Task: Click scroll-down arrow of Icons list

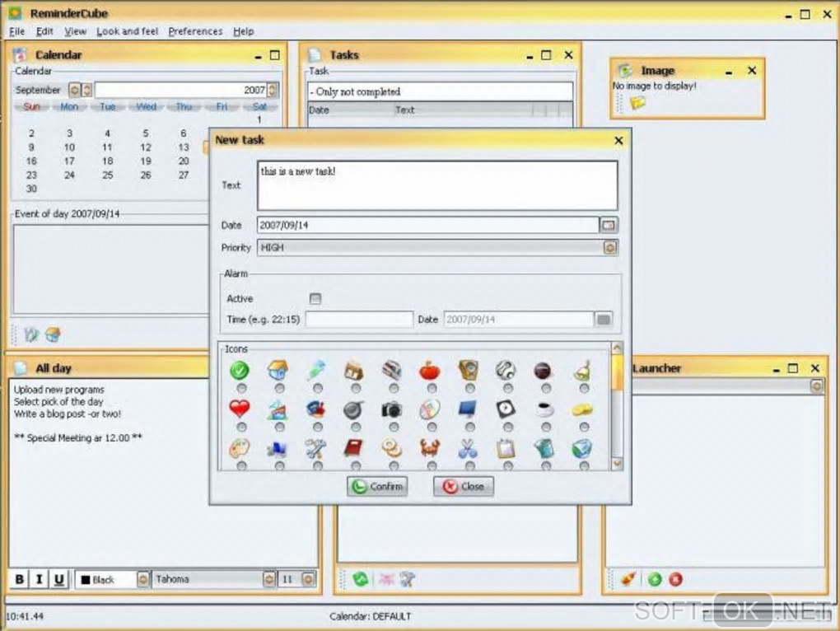Action: 617,463
